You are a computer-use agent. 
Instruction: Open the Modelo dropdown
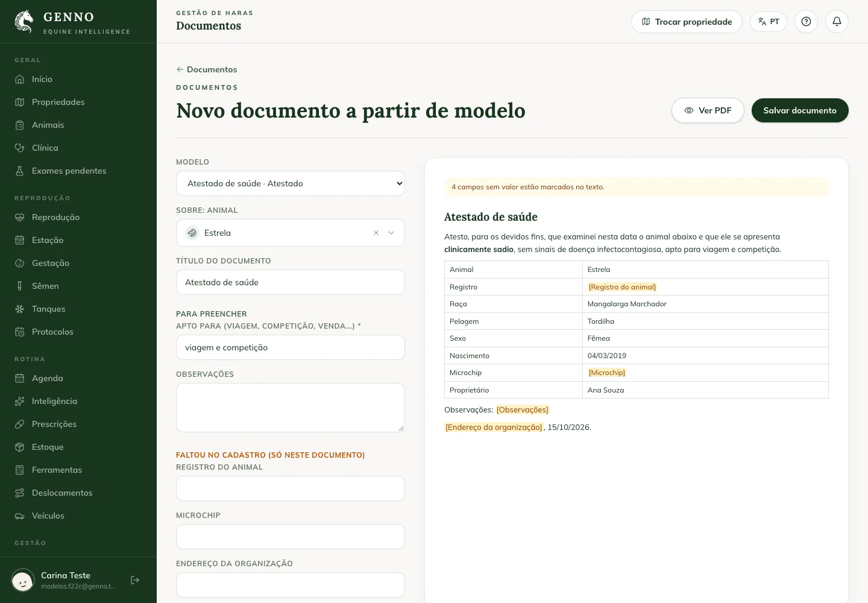(291, 183)
